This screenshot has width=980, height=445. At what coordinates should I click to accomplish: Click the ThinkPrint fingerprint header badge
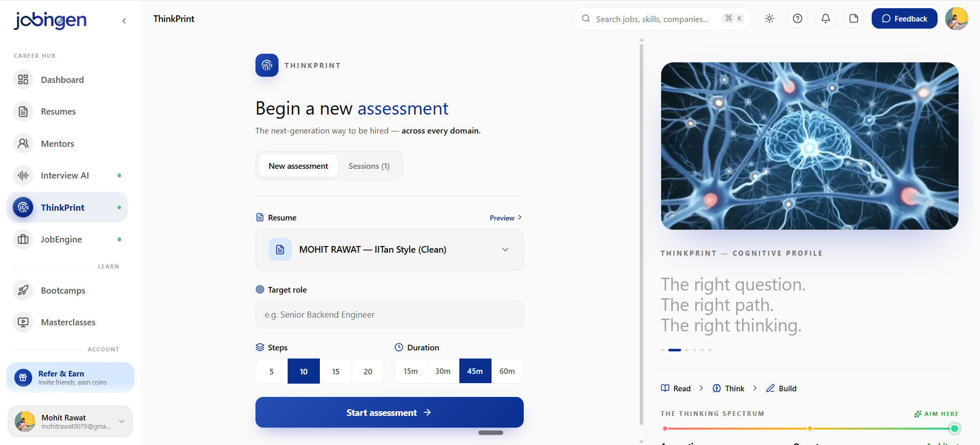[x=267, y=65]
